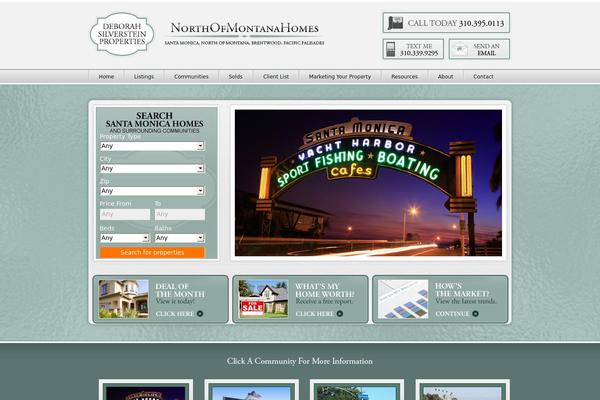The image size is (600, 400).
Task: Click the View the latest trends text
Action: pyautogui.click(x=466, y=301)
